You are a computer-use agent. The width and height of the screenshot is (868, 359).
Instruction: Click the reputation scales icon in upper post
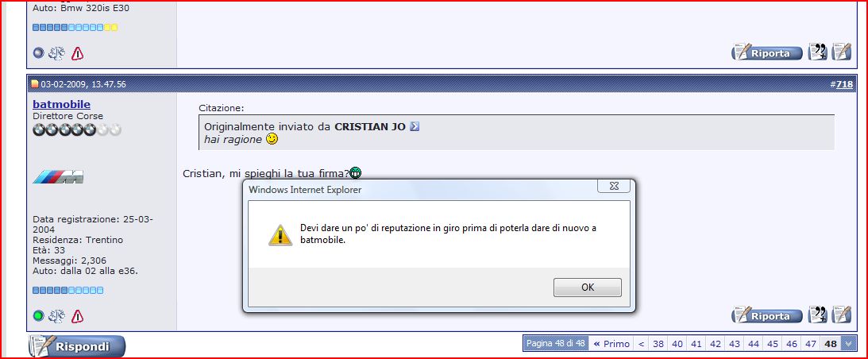[x=56, y=53]
